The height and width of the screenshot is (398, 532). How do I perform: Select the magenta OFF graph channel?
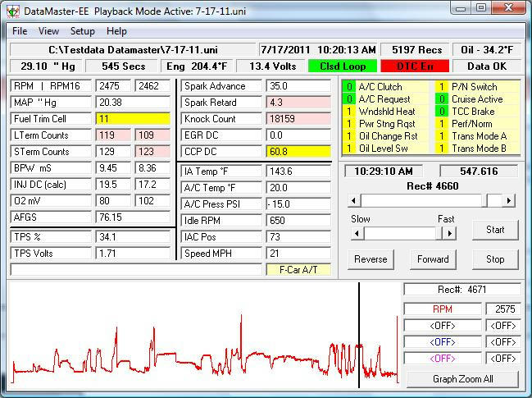coord(442,359)
